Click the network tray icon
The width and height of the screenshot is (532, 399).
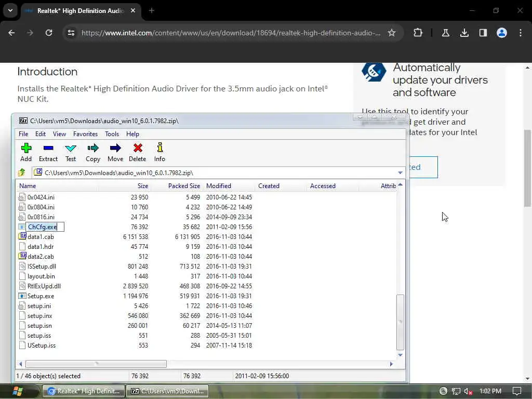[456, 391]
